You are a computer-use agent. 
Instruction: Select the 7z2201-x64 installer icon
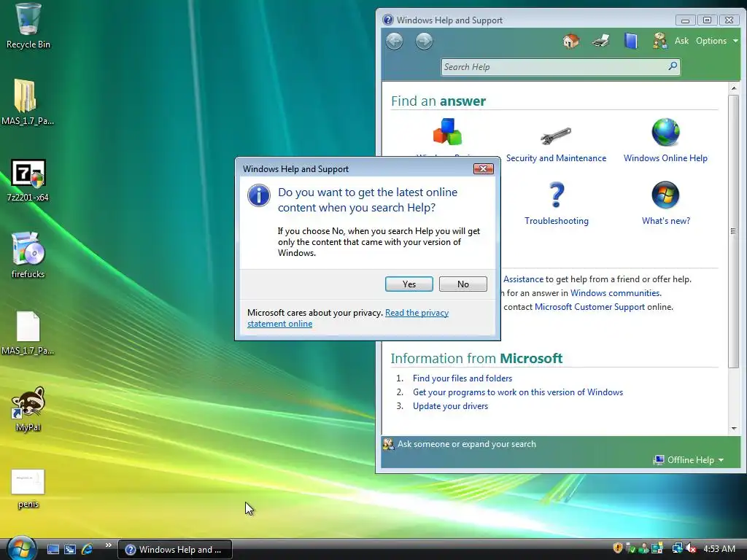tap(28, 180)
